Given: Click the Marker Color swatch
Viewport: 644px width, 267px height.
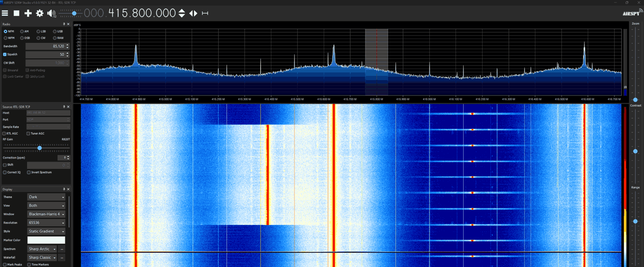Looking at the screenshot, I should pos(46,240).
